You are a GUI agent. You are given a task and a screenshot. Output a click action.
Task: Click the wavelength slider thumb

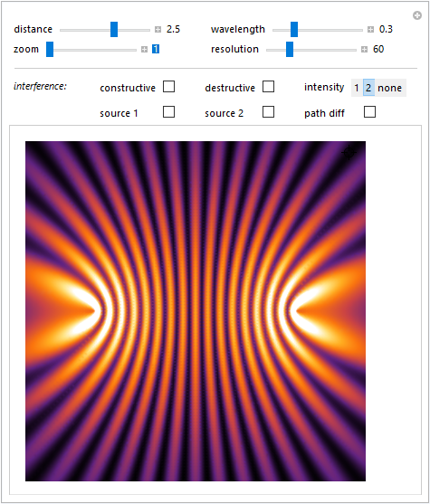point(294,30)
